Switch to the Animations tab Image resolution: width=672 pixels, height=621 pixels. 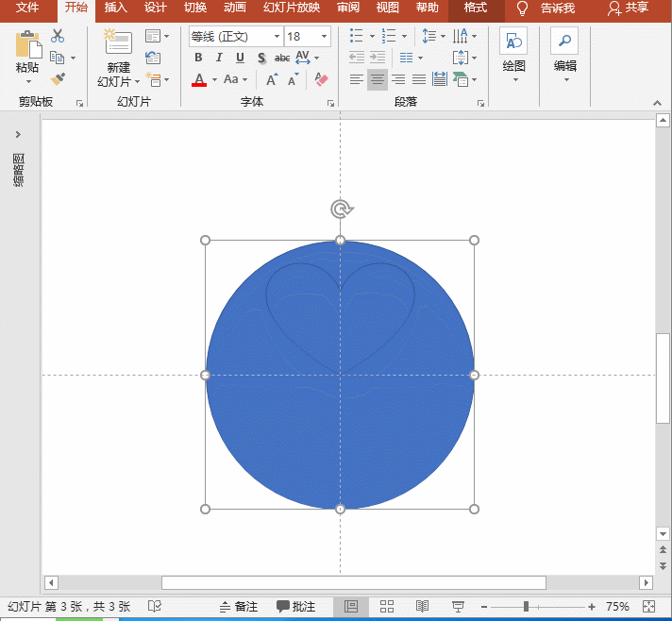[235, 8]
